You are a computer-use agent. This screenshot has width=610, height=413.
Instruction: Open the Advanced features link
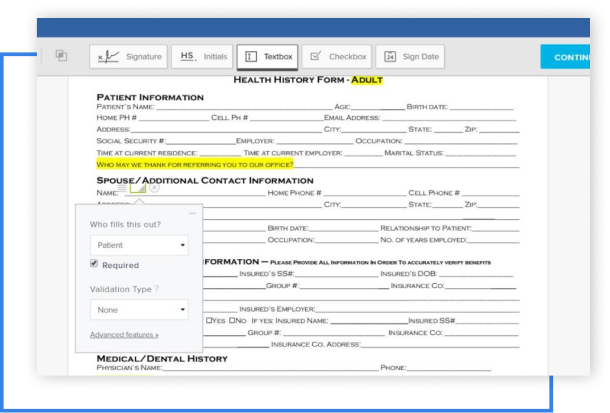pyautogui.click(x=124, y=334)
